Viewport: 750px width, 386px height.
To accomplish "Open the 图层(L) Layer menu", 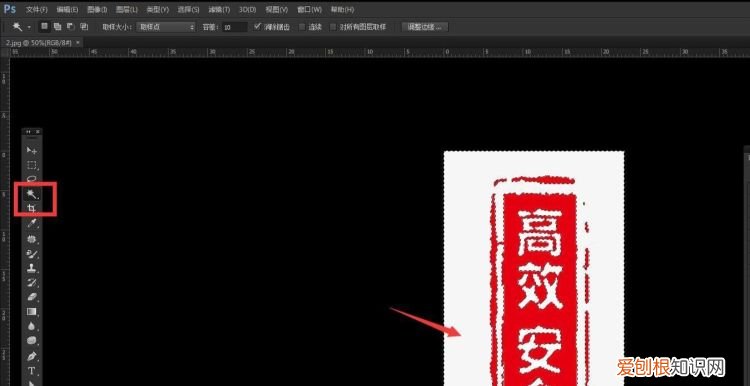I will coord(127,10).
